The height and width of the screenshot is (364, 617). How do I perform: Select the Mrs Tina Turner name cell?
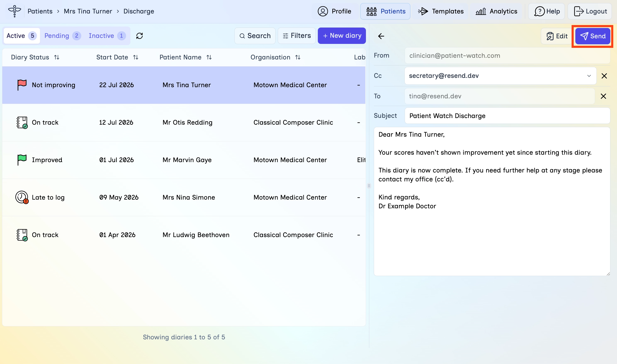187,85
